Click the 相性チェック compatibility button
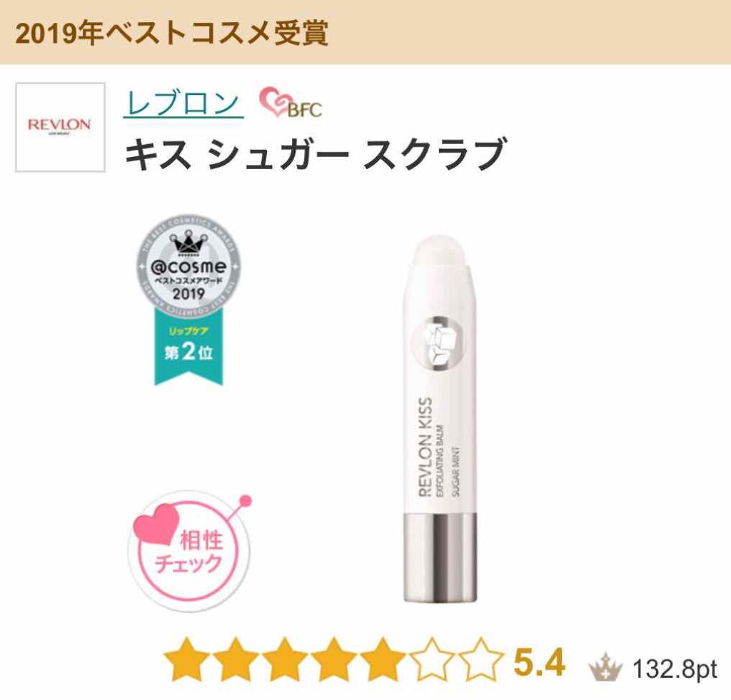 188,550
